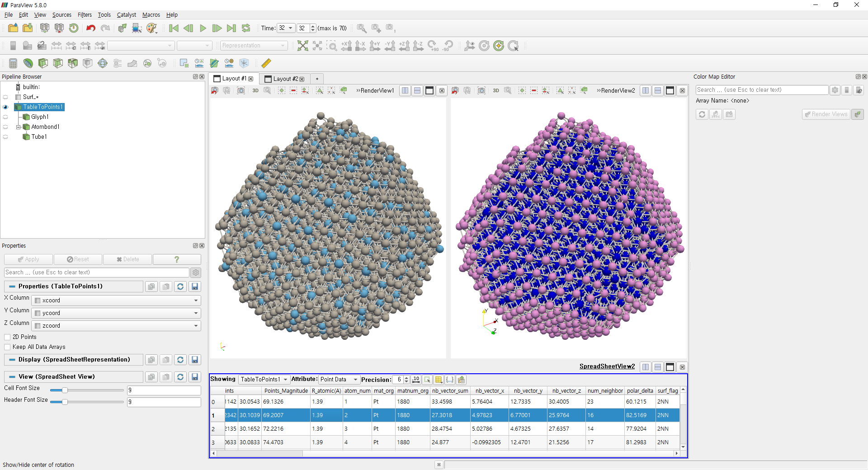Check Keep All Data Arrays option

[x=7, y=347]
